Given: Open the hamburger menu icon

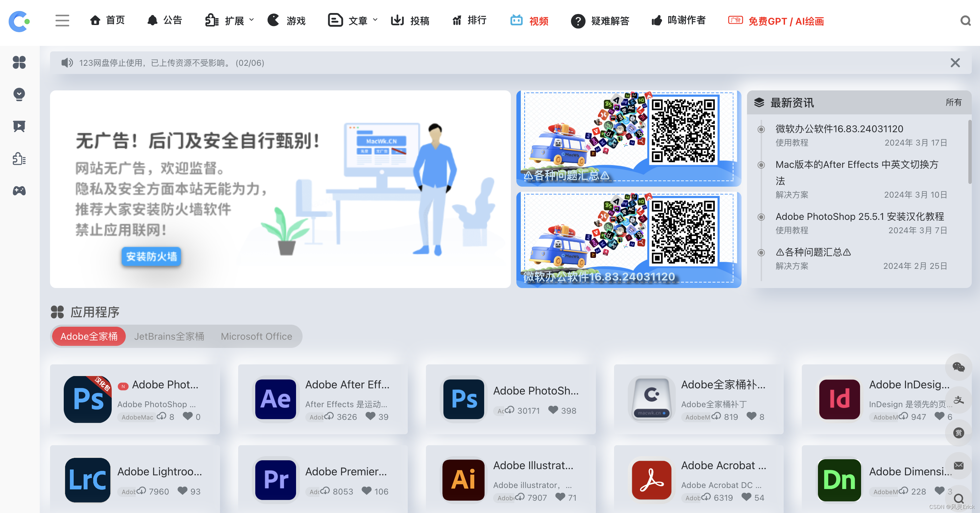Looking at the screenshot, I should tap(62, 21).
